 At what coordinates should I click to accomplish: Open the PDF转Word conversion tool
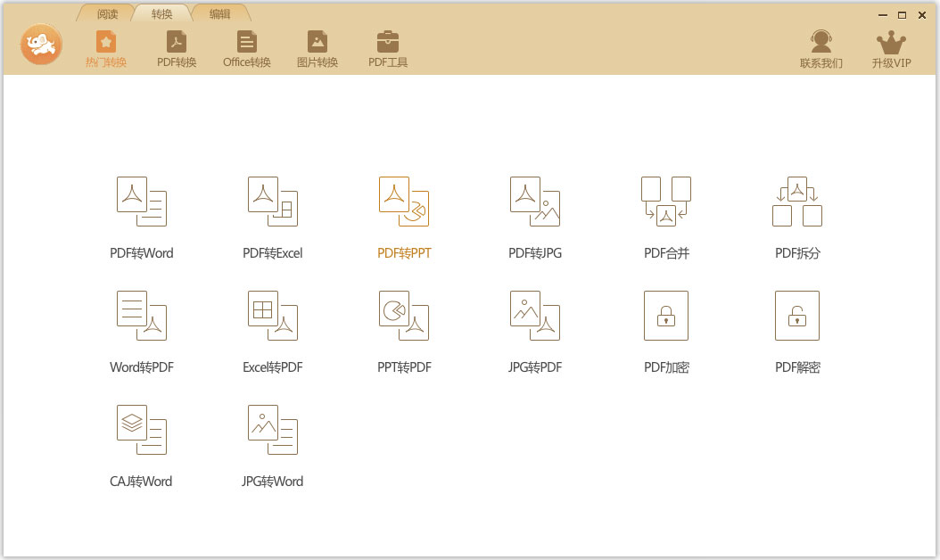tap(142, 202)
